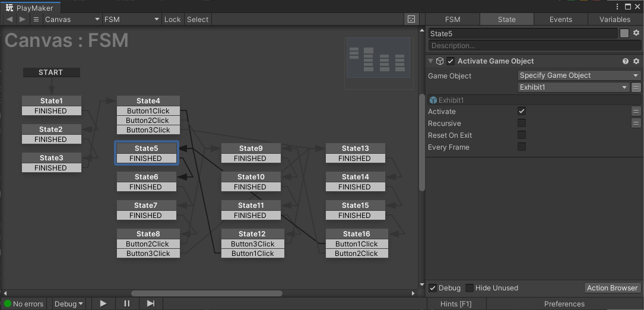Open help for Activate Game Object action
The width and height of the screenshot is (644, 310).
click(x=626, y=61)
